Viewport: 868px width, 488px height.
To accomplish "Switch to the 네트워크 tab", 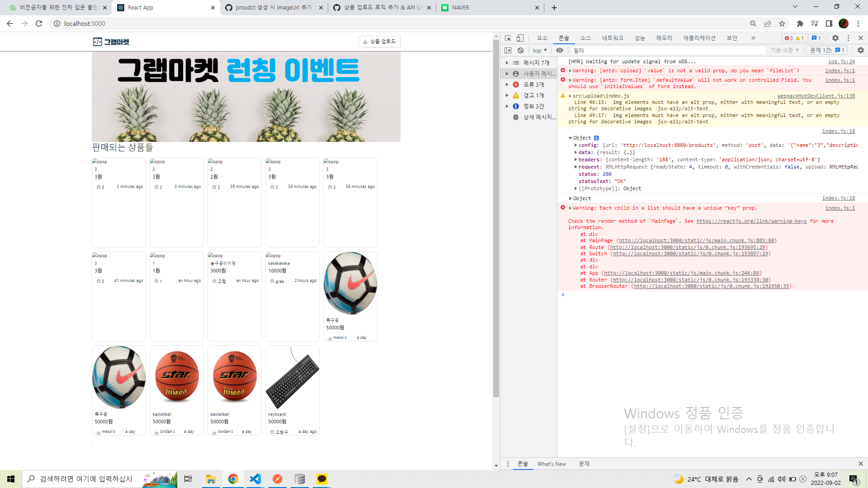I will 613,38.
